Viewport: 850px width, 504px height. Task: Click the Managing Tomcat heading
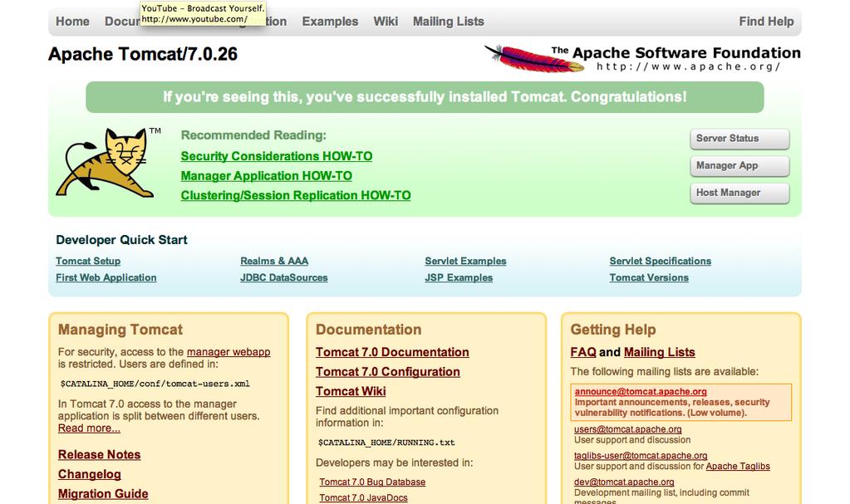120,330
